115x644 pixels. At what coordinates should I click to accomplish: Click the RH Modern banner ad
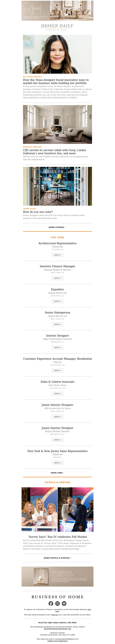tap(57, 10)
